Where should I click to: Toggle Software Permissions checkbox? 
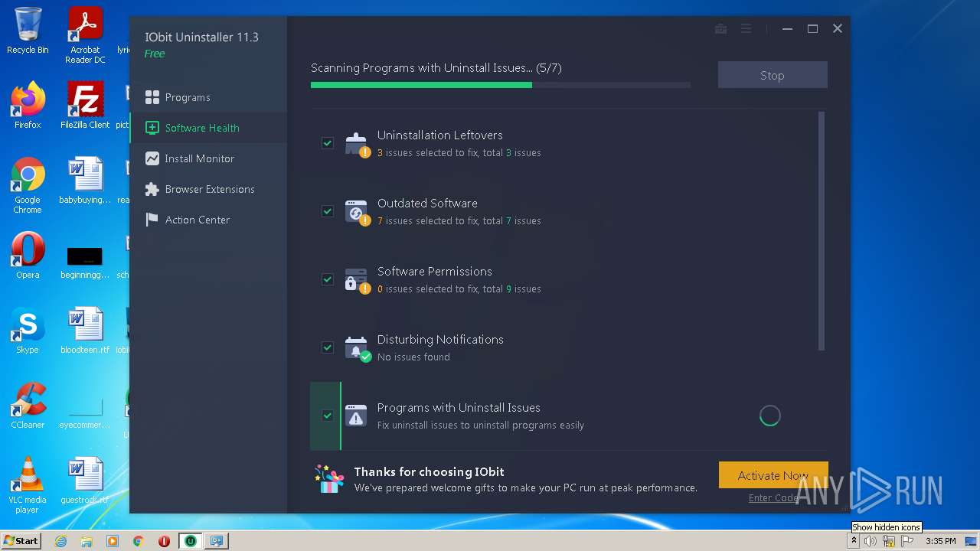(328, 279)
